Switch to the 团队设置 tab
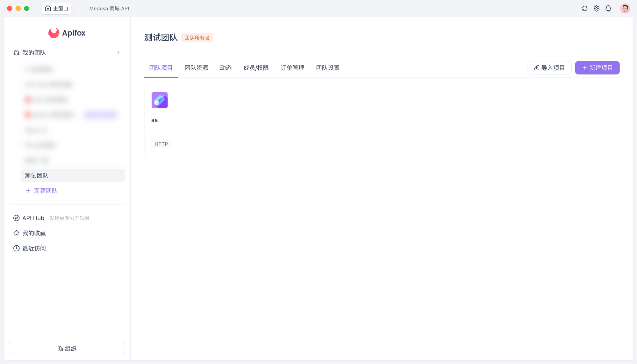 [328, 68]
